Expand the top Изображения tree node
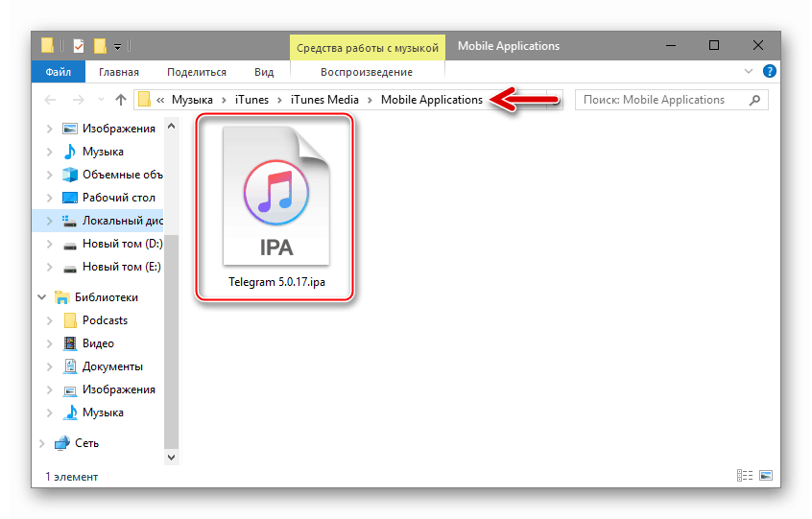The width and height of the screenshot is (812, 519). [x=49, y=129]
